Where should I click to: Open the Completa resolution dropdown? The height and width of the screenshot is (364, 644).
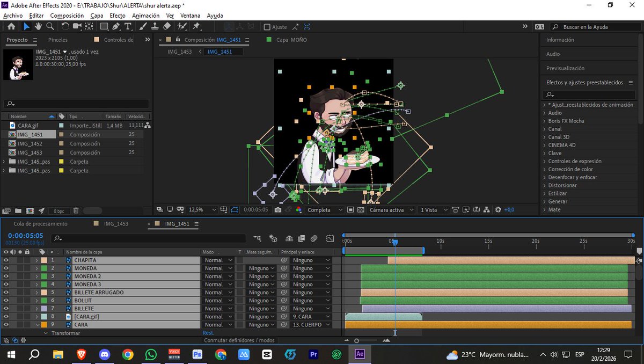(326, 210)
